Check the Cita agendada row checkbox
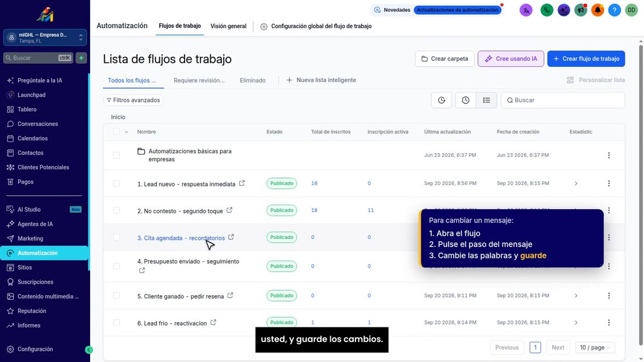644x362 pixels. [117, 237]
